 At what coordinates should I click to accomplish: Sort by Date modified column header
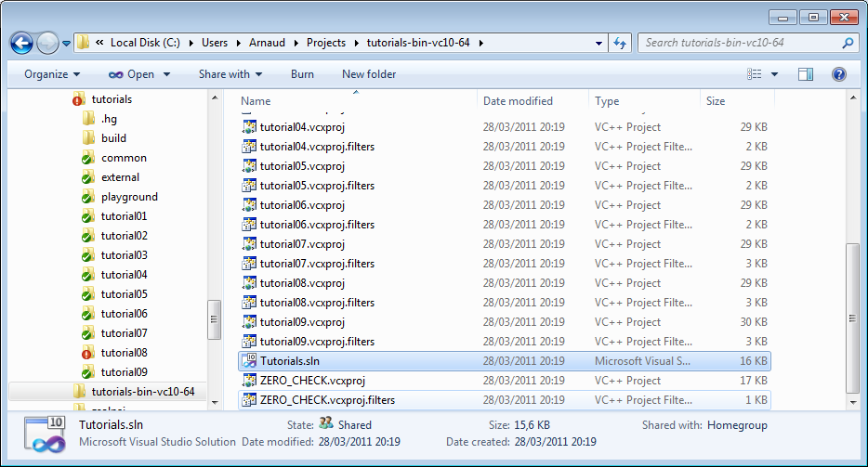tap(518, 101)
